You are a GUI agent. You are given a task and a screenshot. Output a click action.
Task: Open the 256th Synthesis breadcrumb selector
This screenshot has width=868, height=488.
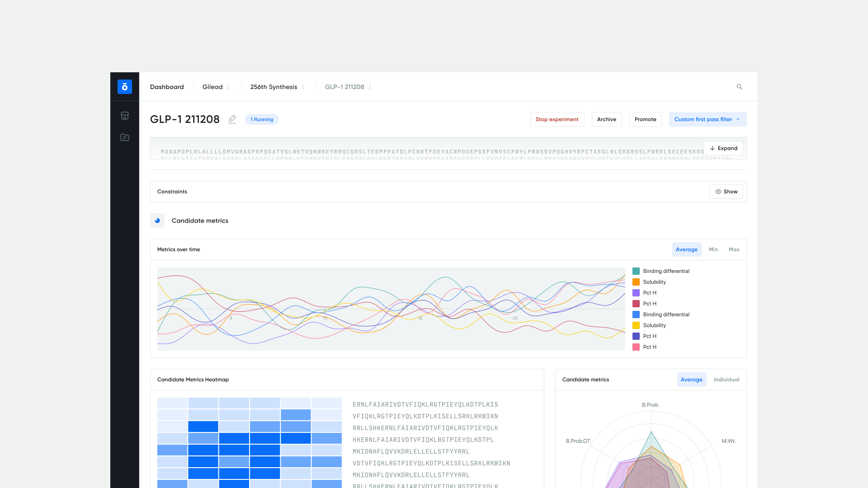(277, 87)
